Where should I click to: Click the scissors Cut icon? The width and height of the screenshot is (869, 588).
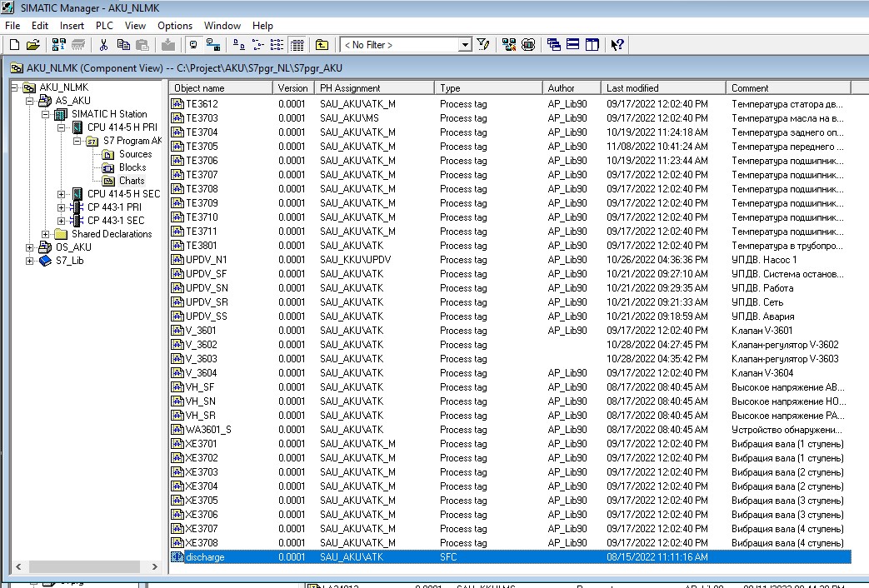tap(103, 45)
